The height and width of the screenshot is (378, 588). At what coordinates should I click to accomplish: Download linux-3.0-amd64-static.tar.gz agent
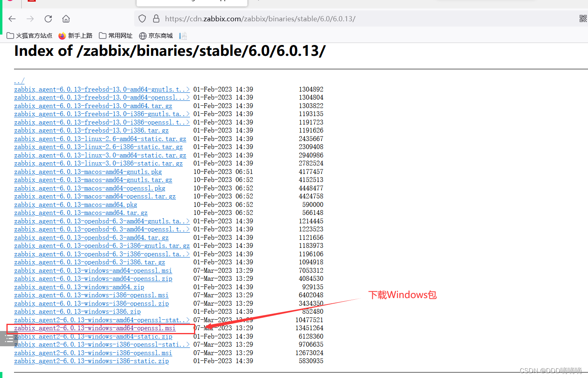[x=100, y=155]
